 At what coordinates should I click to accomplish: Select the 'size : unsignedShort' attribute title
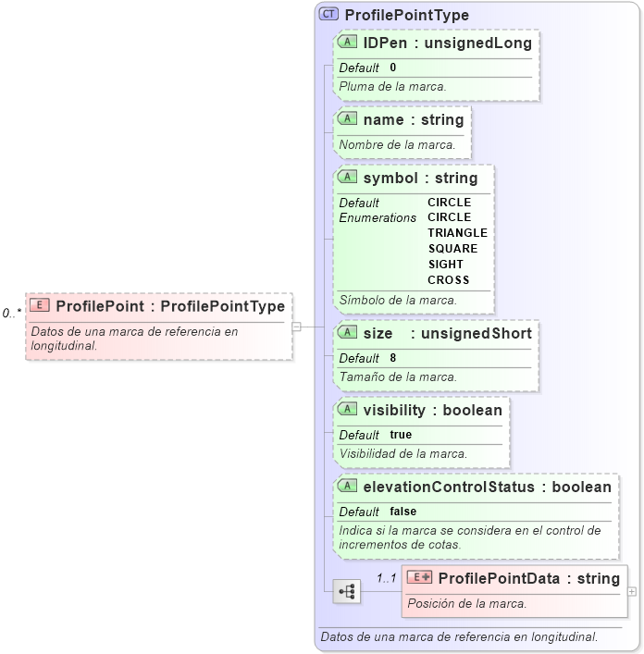click(x=448, y=334)
